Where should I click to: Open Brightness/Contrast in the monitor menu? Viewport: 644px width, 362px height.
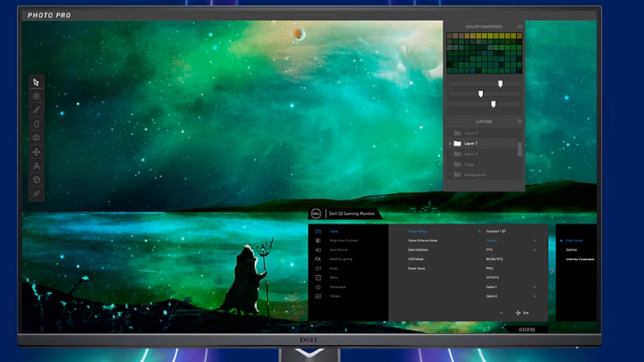344,241
